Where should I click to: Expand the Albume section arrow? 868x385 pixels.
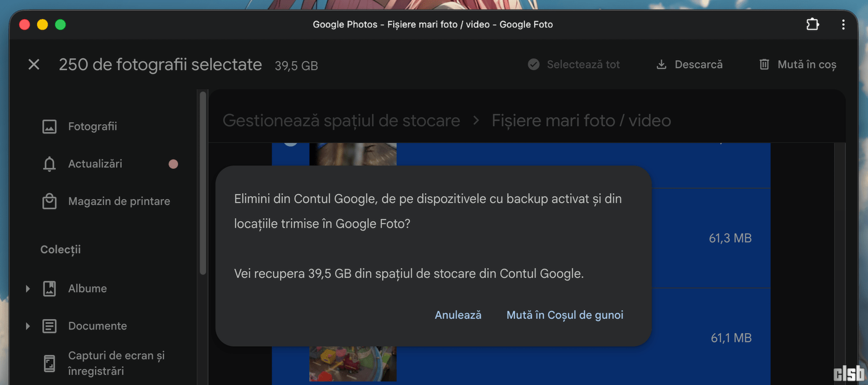tap(28, 289)
